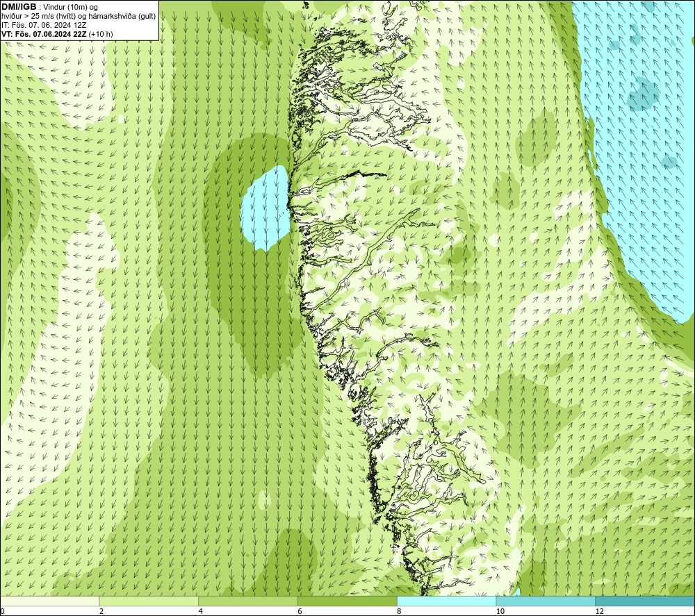This screenshot has height=616, width=695.
Task: Click the scale segment above 12
Action: tap(646, 601)
